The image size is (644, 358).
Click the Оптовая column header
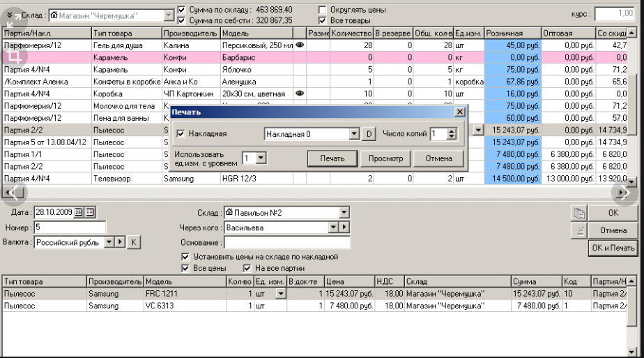569,33
